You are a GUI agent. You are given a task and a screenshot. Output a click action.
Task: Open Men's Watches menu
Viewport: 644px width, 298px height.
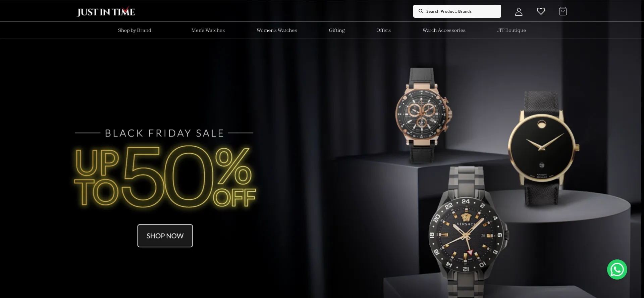[208, 30]
